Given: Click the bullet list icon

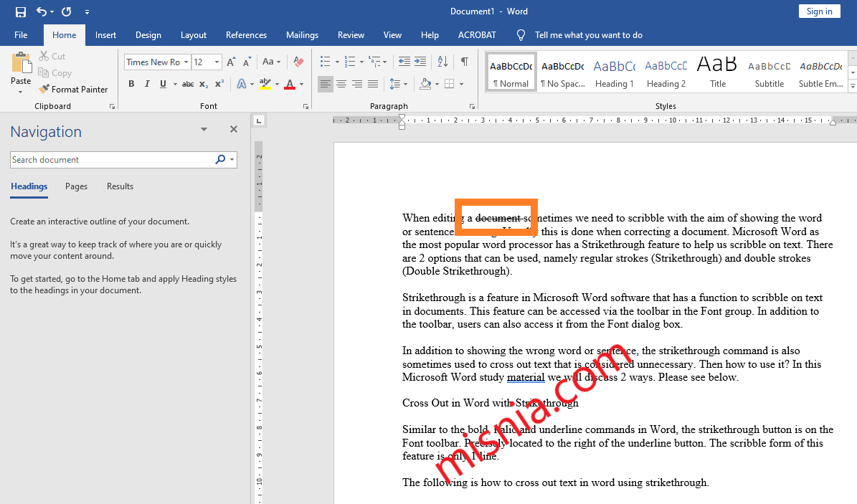Looking at the screenshot, I should pyautogui.click(x=326, y=62).
